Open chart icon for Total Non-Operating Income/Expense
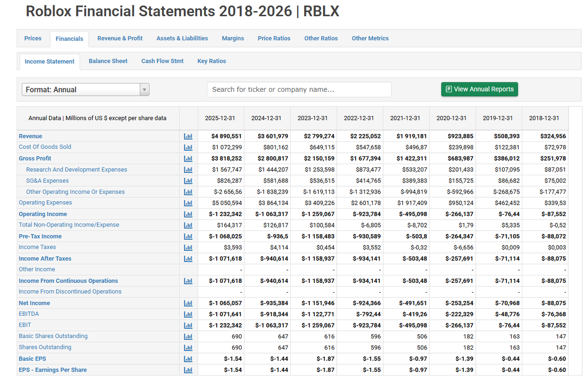This screenshot has height=383, width=588. [x=188, y=225]
